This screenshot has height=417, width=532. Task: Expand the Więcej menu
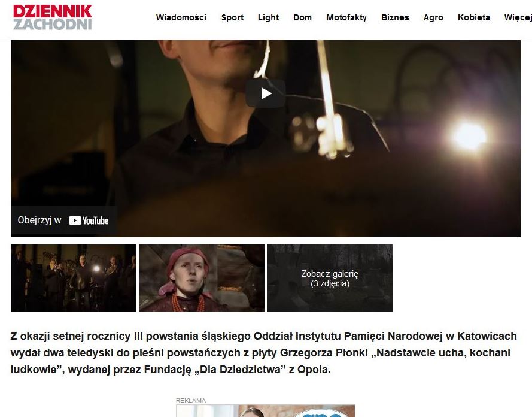[518, 17]
